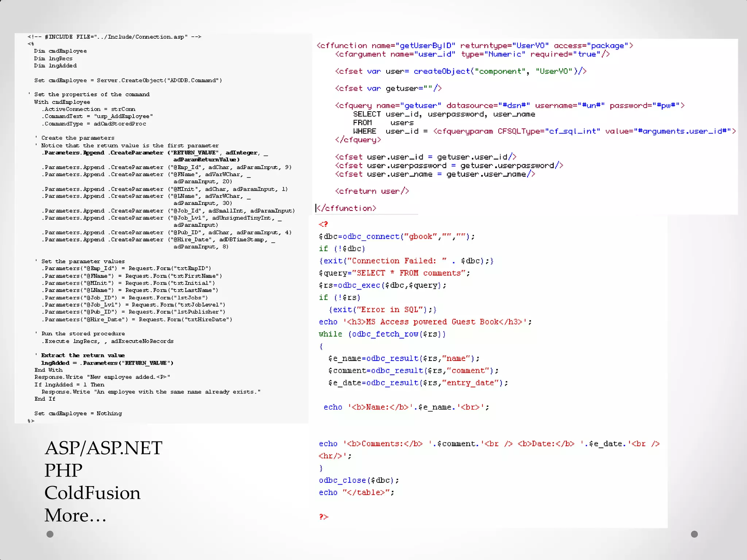Click the PHP opening <? tag
This screenshot has height=560, width=747.
[323, 224]
